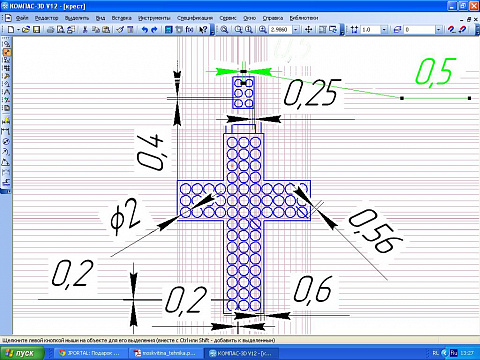Click the cursor step 1.0 field
Viewport: 480px width, 360px height.
(x=371, y=30)
